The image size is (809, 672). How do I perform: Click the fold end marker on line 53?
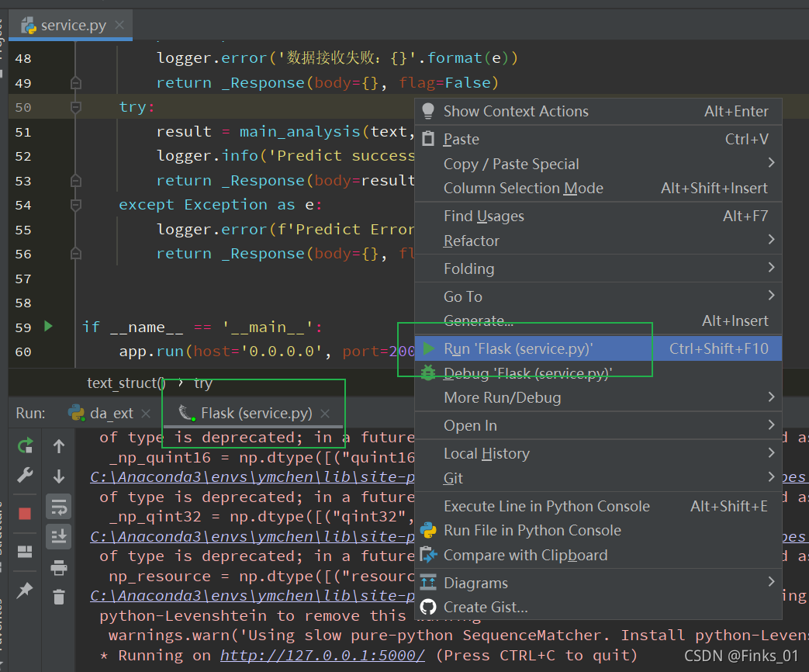(x=76, y=181)
